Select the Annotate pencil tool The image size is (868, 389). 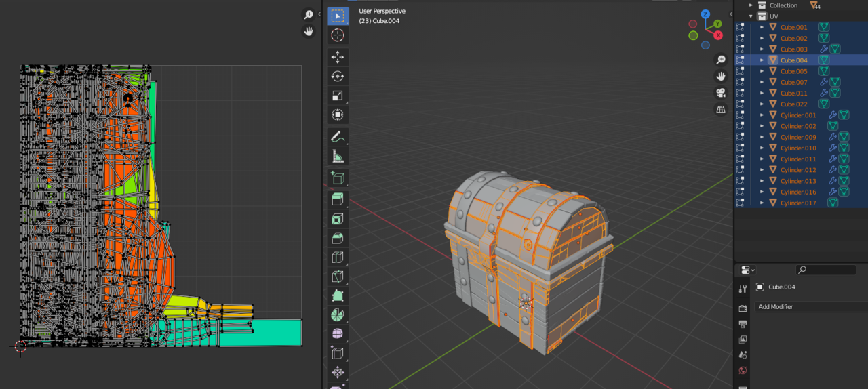click(x=338, y=137)
